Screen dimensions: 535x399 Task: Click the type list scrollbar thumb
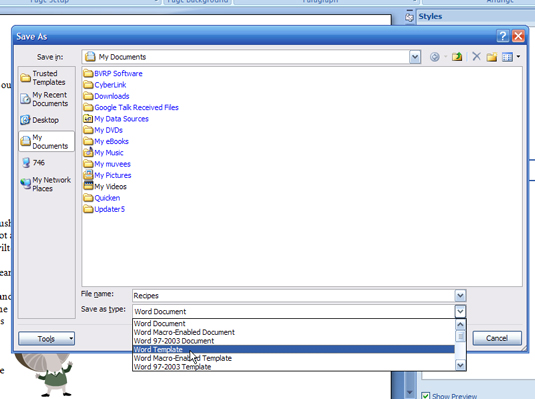pos(461,337)
